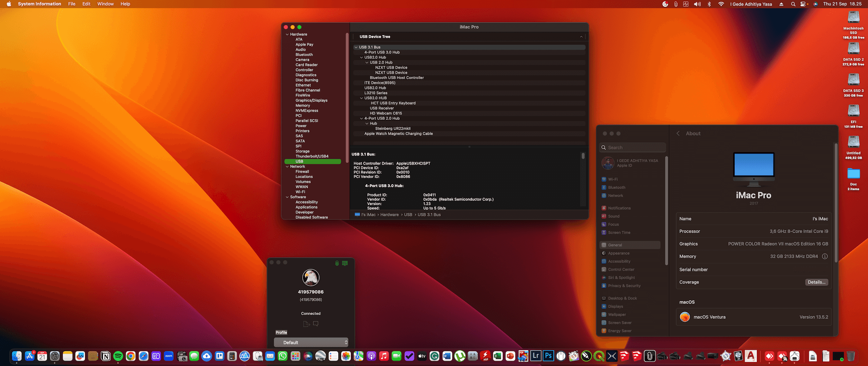Launch Lightroom from the dock

point(536,356)
